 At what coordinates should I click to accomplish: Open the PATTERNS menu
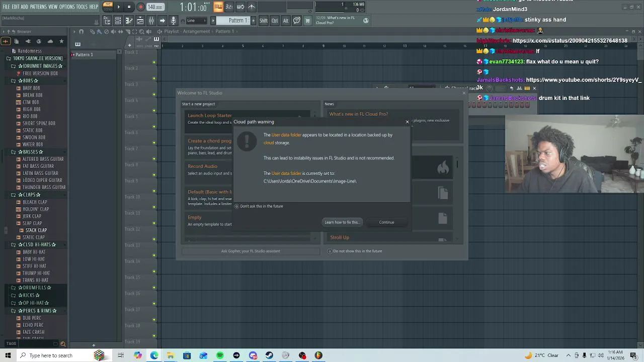click(x=38, y=7)
